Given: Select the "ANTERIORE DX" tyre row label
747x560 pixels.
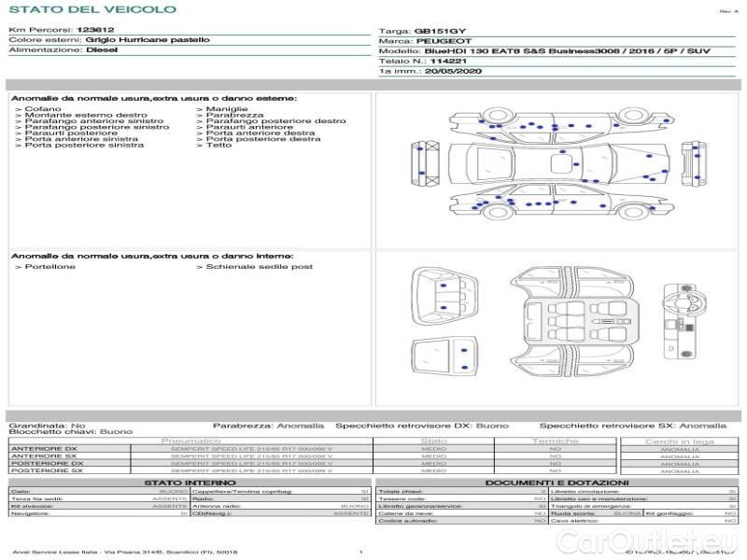Looking at the screenshot, I should pos(44,449).
